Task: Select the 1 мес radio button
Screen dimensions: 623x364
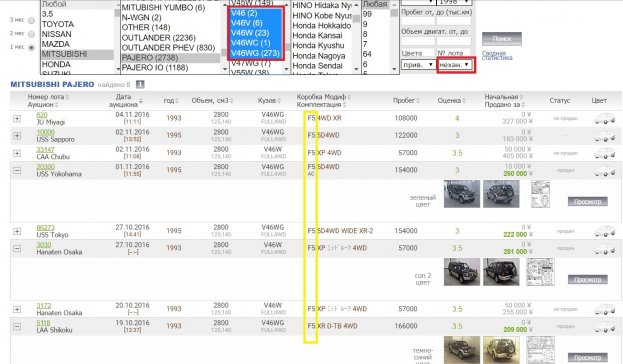Action: pyautogui.click(x=31, y=47)
